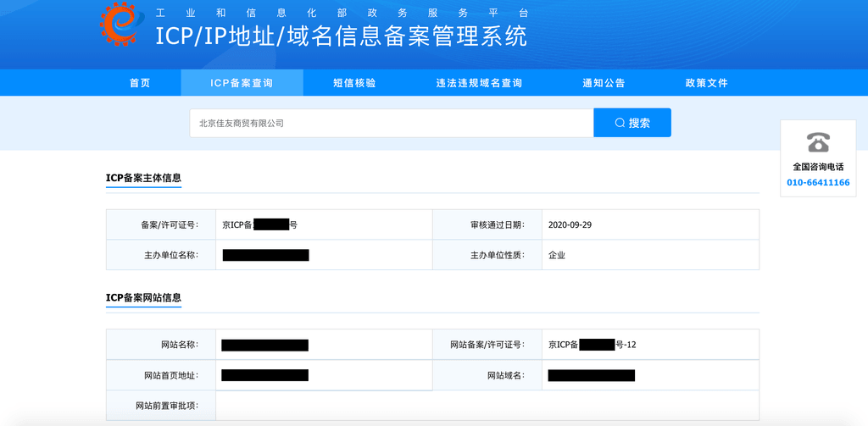
Task: Select the ICP备案查询 tab
Action: click(x=242, y=83)
